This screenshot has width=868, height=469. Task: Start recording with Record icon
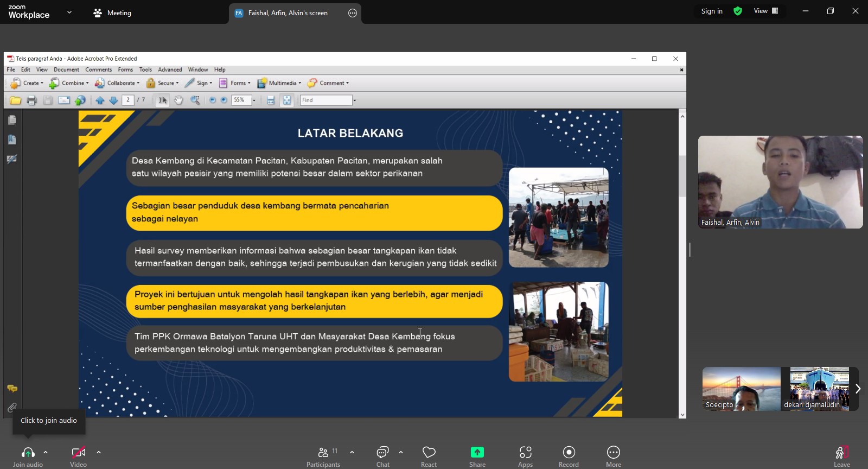click(569, 453)
